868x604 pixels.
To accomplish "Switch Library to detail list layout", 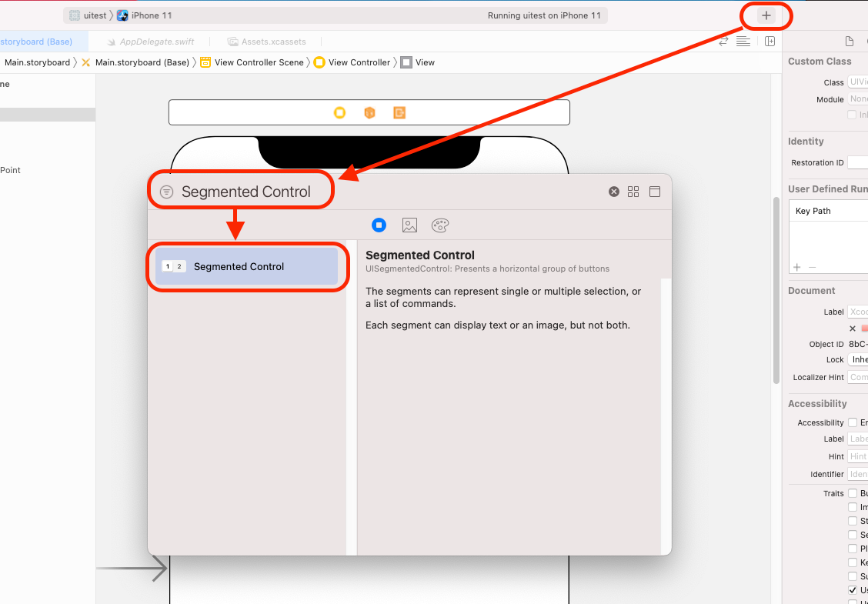I will [655, 192].
